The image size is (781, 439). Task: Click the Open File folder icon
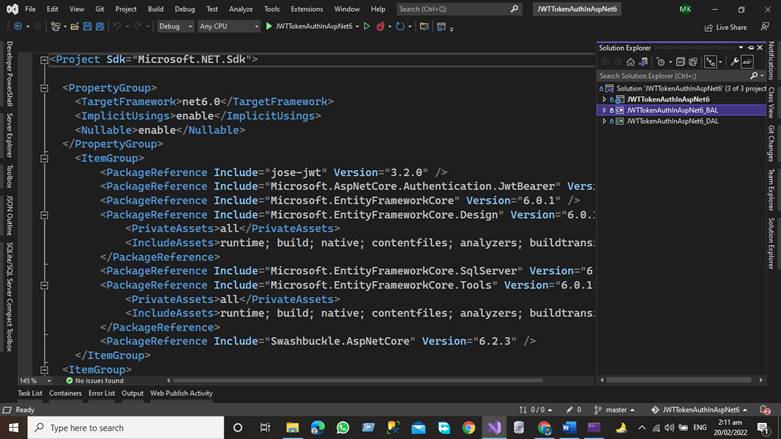[x=74, y=26]
